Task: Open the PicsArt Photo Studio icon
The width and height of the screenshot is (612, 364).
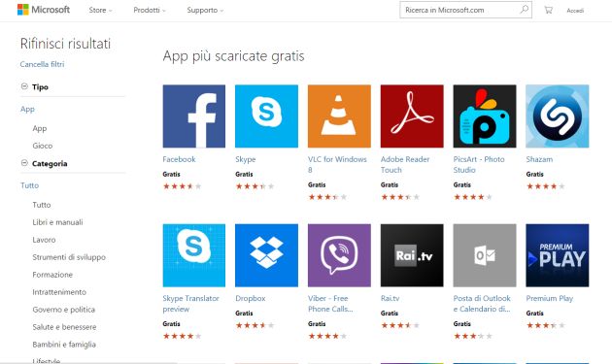Action: 485,116
